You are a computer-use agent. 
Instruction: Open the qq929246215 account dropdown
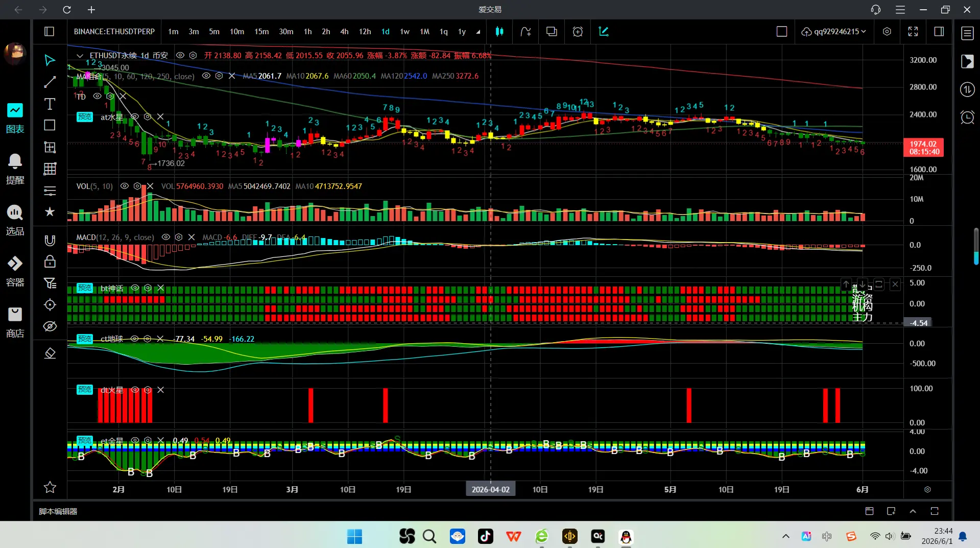834,32
